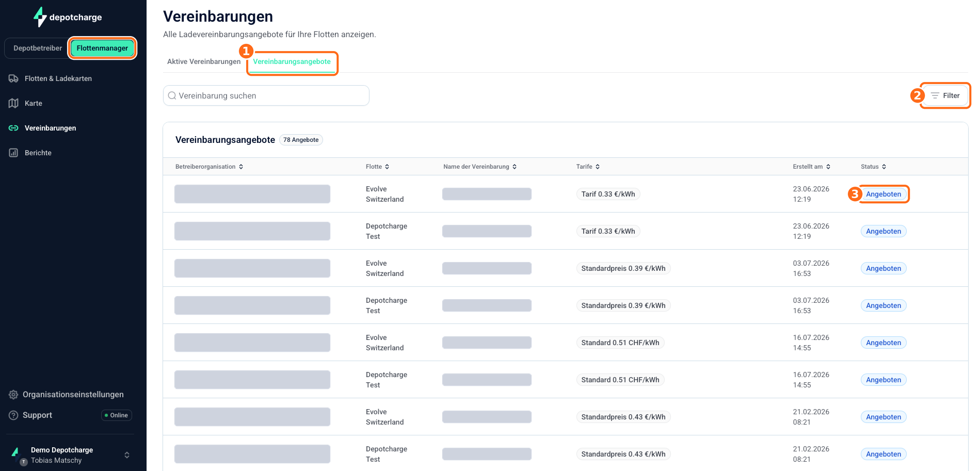Switch to Flottenmanager mode
Image resolution: width=980 pixels, height=471 pixels.
pos(102,48)
